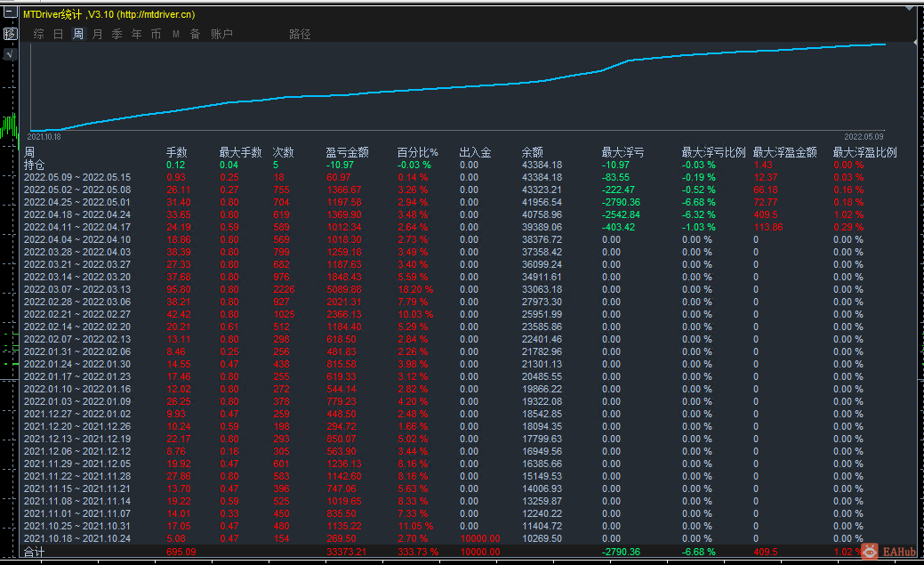Switch to the 综 summary tab

coord(38,34)
